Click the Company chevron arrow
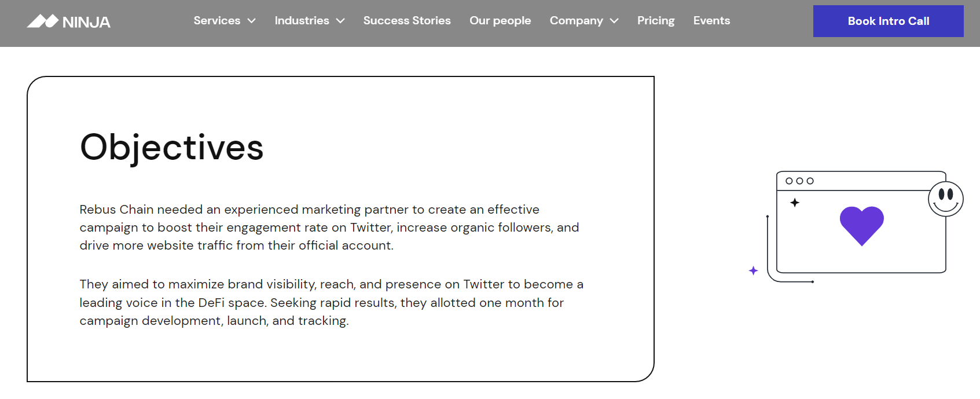This screenshot has width=980, height=399. coord(614,21)
